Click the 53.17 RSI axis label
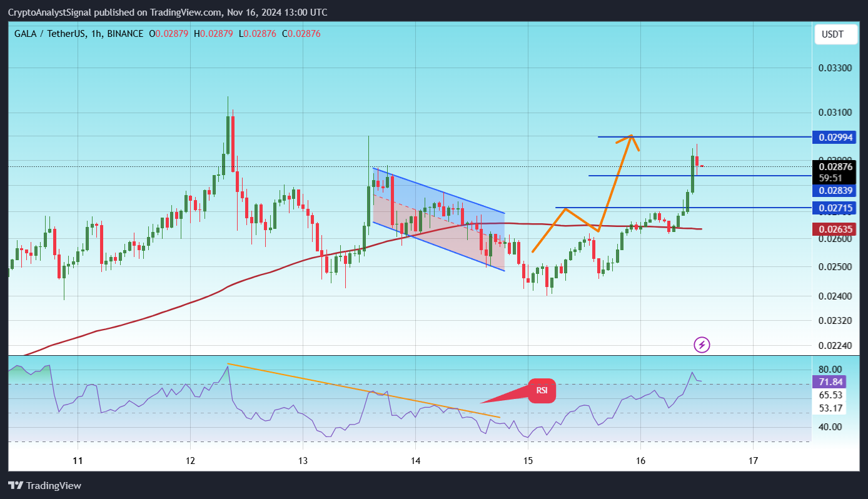Screen dimensions: 868x499 click(x=830, y=408)
